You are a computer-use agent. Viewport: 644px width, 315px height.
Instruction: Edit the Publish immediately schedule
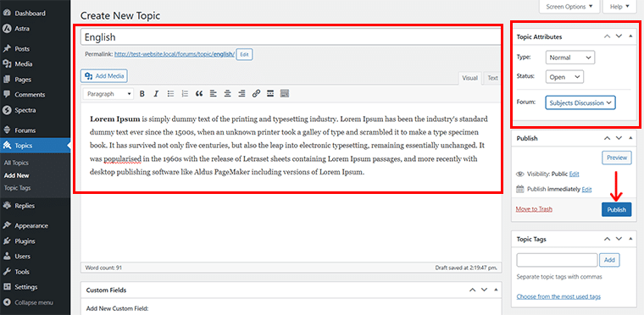pos(587,190)
